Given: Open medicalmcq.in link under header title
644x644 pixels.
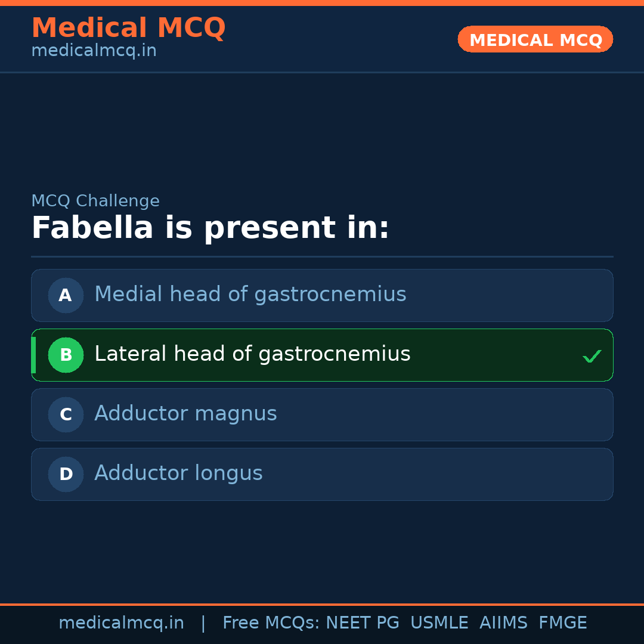Looking at the screenshot, I should (x=94, y=51).
